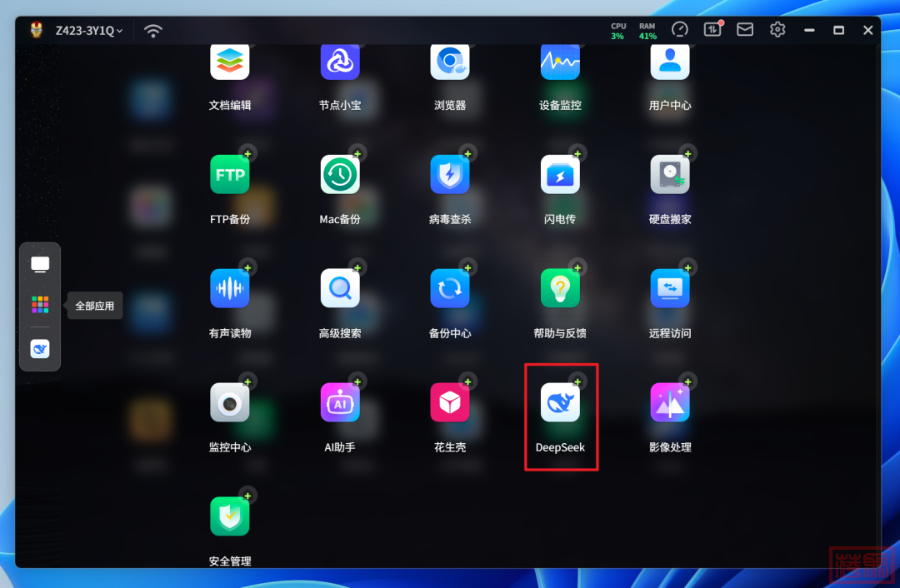The height and width of the screenshot is (588, 900).
Task: Open the 影像处理 image processing app
Action: coord(670,403)
